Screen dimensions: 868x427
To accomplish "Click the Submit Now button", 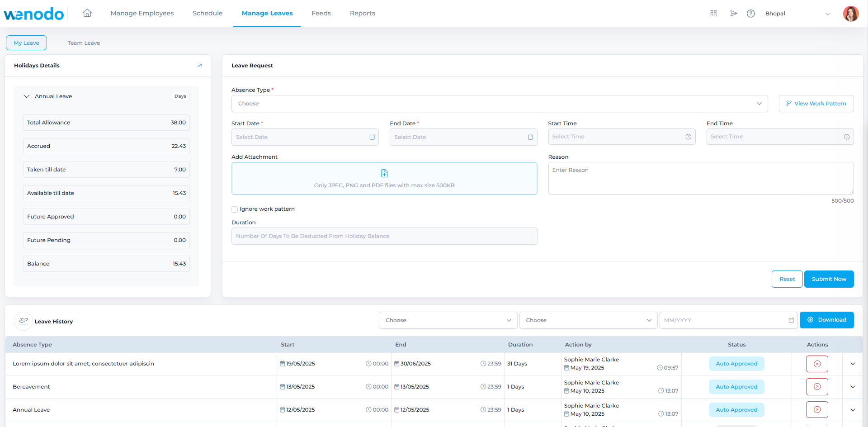I will [x=829, y=279].
